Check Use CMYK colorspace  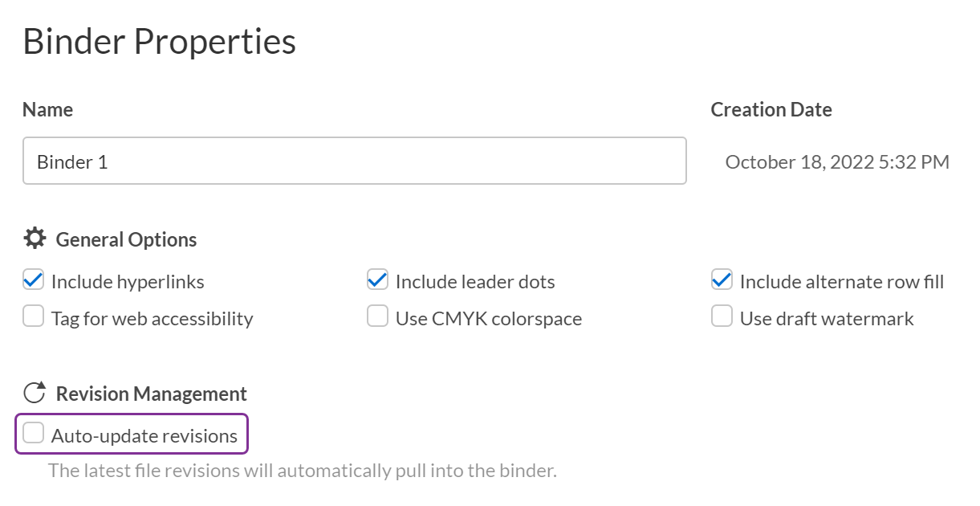point(377,316)
